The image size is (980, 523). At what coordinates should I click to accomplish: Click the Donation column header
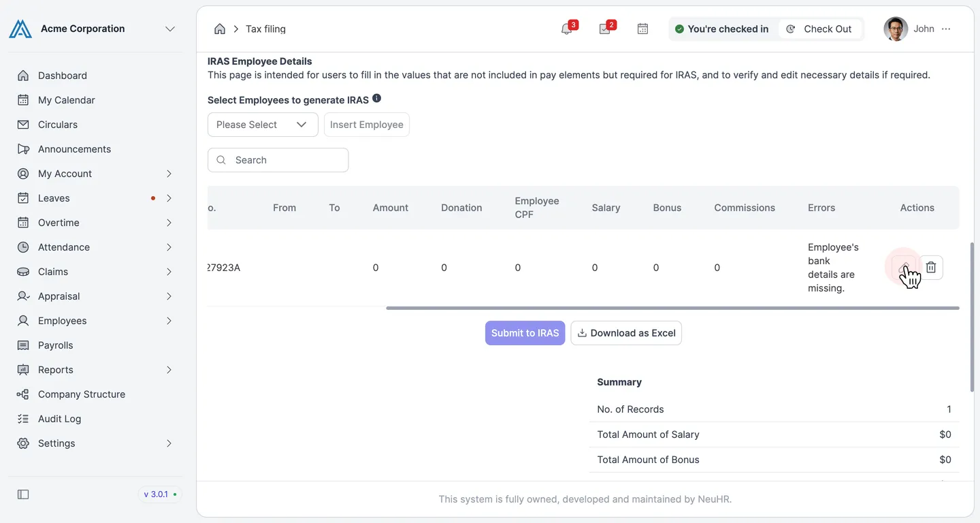coord(461,208)
